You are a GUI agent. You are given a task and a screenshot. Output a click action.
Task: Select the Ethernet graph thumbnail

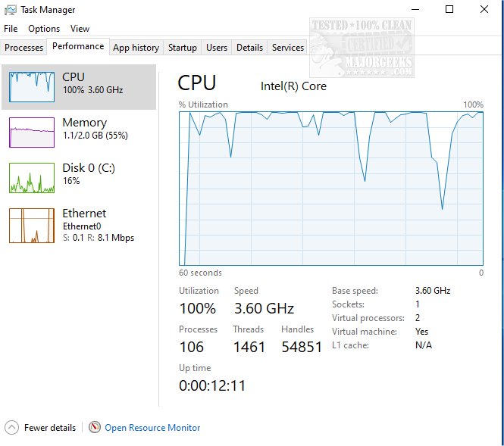pos(32,225)
